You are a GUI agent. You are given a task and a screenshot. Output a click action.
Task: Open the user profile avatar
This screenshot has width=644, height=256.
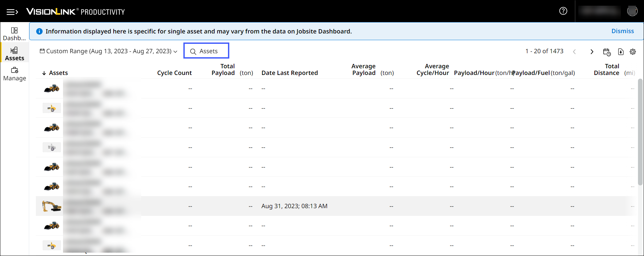tap(632, 11)
